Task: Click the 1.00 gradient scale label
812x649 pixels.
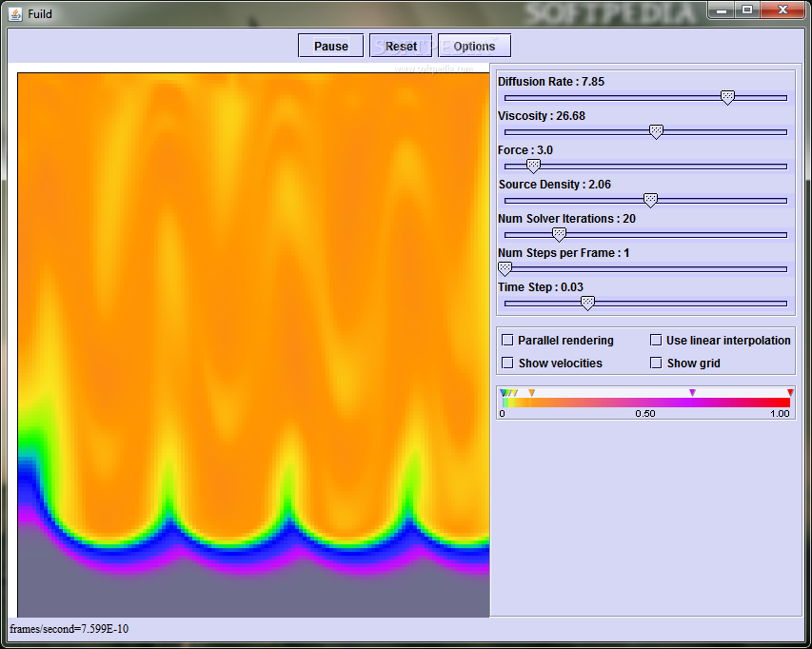Action: 780,414
